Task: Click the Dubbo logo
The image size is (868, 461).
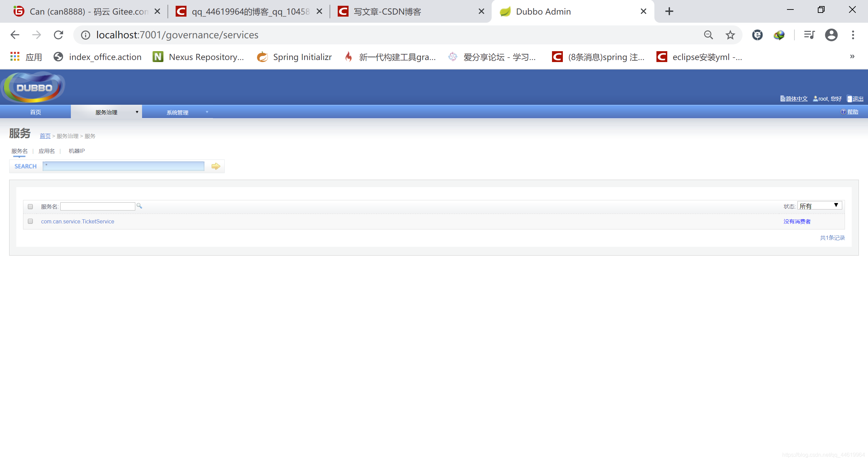Action: pyautogui.click(x=34, y=87)
